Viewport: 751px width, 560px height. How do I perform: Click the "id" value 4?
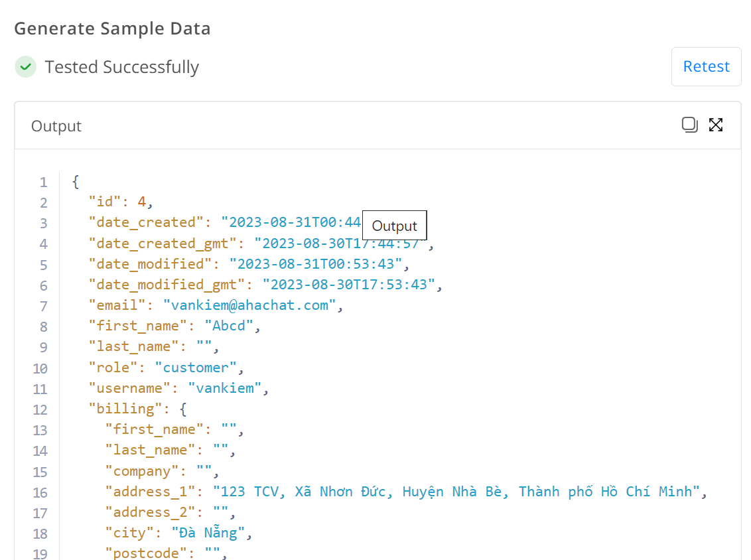[x=141, y=202]
